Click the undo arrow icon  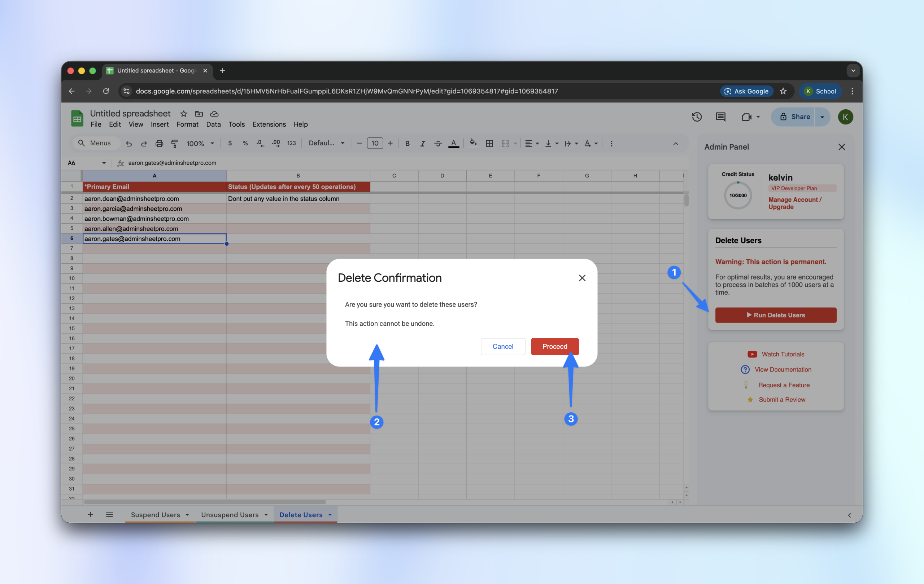(x=129, y=144)
